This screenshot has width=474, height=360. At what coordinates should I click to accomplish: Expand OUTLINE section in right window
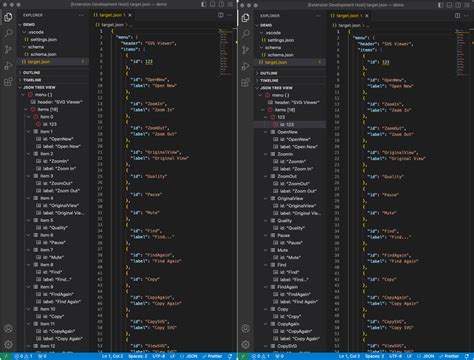coord(290,73)
